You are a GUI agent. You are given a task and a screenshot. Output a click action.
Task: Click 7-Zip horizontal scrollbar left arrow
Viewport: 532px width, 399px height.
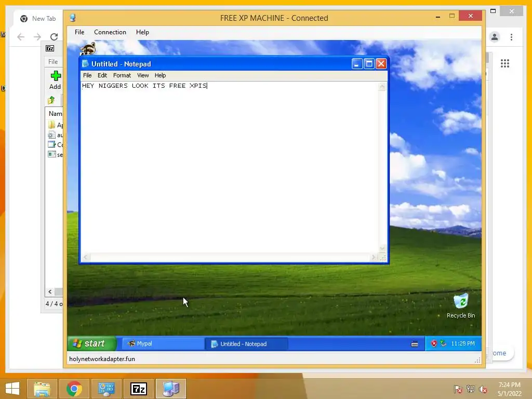point(50,292)
